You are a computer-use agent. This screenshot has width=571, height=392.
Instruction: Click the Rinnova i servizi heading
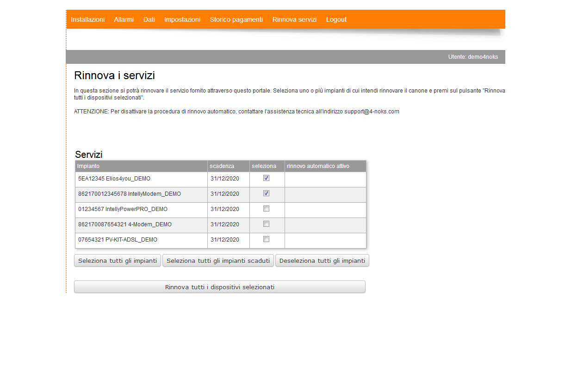(x=114, y=75)
